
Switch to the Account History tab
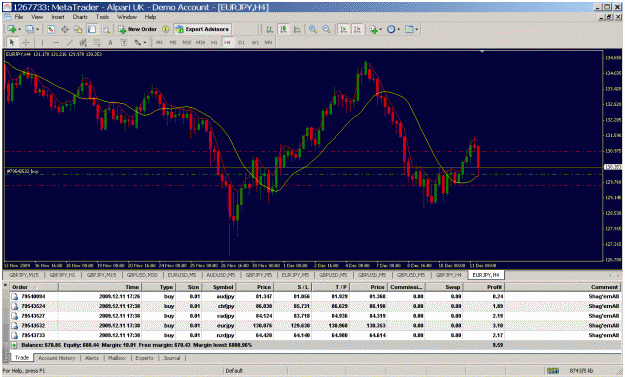[57, 358]
